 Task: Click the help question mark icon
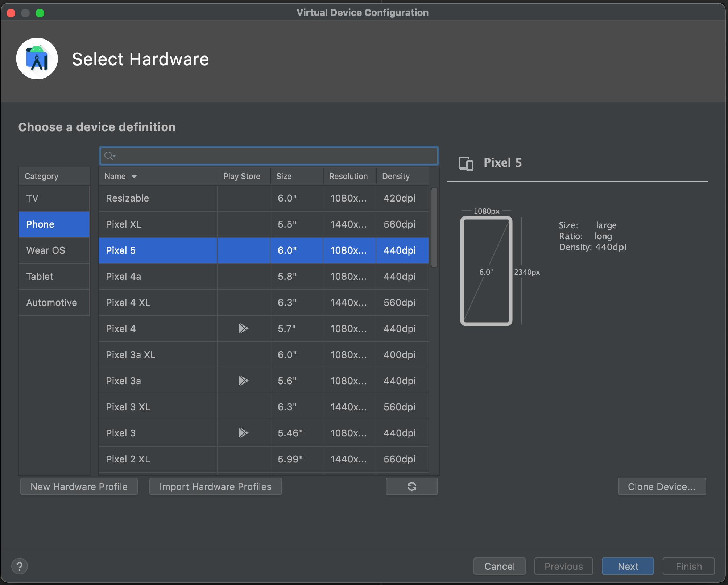pos(20,566)
